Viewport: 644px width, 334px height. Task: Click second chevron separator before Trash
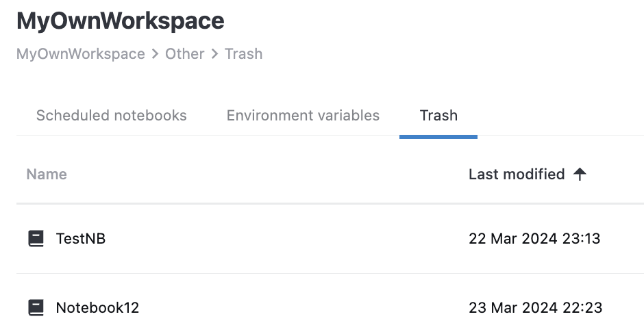(215, 54)
